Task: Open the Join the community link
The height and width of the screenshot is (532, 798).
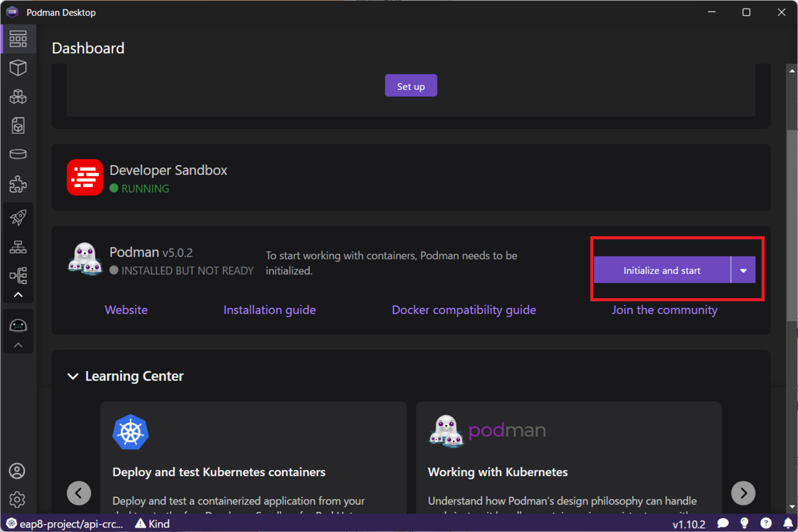Action: (664, 310)
